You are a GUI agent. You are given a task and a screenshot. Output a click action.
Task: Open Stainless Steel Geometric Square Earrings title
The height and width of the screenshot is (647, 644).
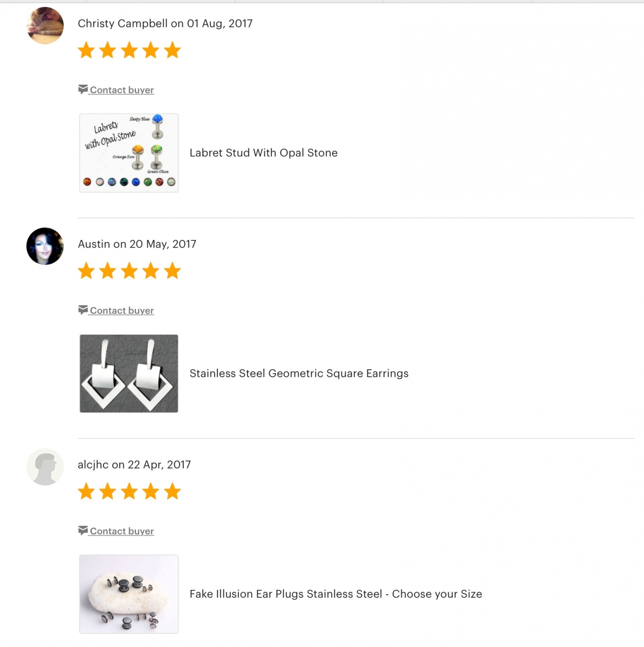click(x=299, y=373)
